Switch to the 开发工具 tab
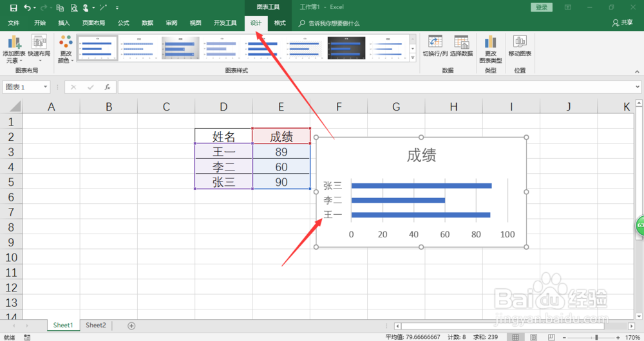The width and height of the screenshot is (644, 341). tap(225, 23)
